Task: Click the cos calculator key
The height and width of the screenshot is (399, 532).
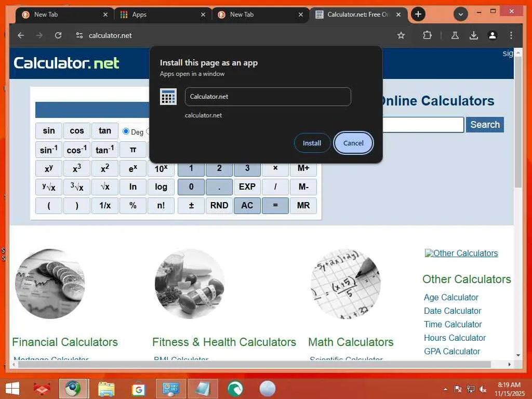Action: pyautogui.click(x=77, y=130)
